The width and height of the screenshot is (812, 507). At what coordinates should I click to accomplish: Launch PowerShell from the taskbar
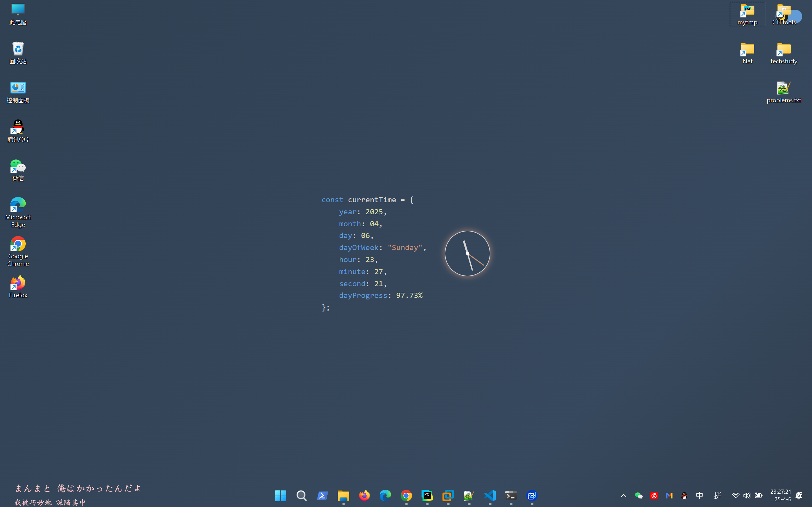tap(323, 495)
